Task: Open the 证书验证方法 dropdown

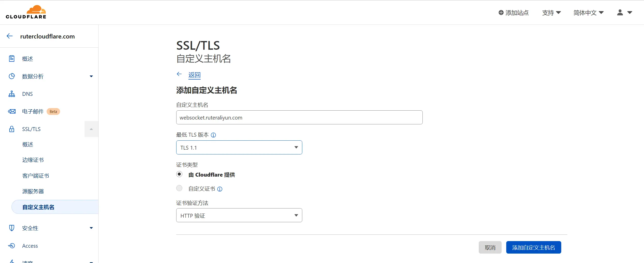Action: coord(239,215)
